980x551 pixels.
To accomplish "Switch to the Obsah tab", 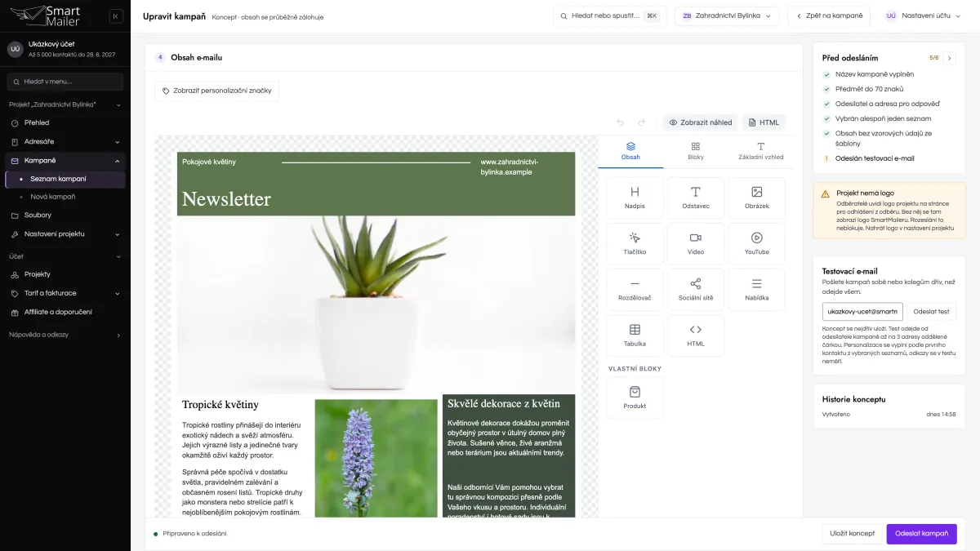I will [x=630, y=151].
